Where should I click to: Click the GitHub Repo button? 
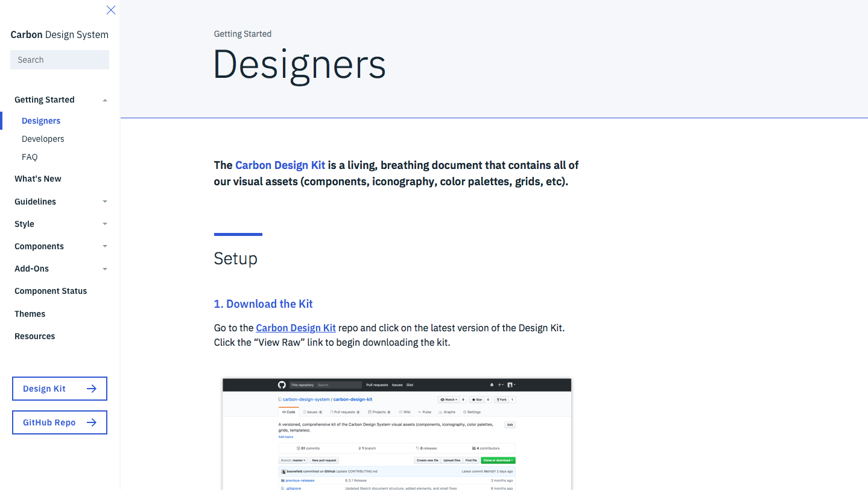[60, 422]
